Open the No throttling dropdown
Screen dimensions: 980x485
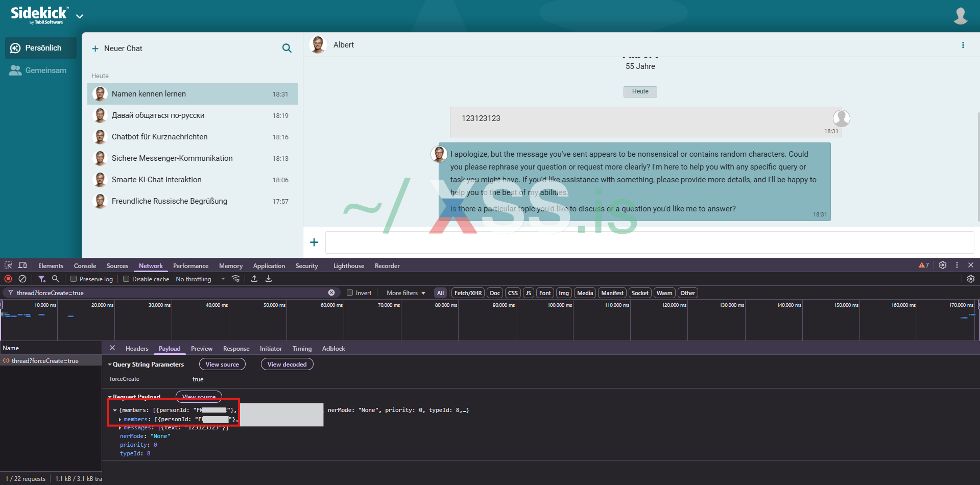[200, 279]
